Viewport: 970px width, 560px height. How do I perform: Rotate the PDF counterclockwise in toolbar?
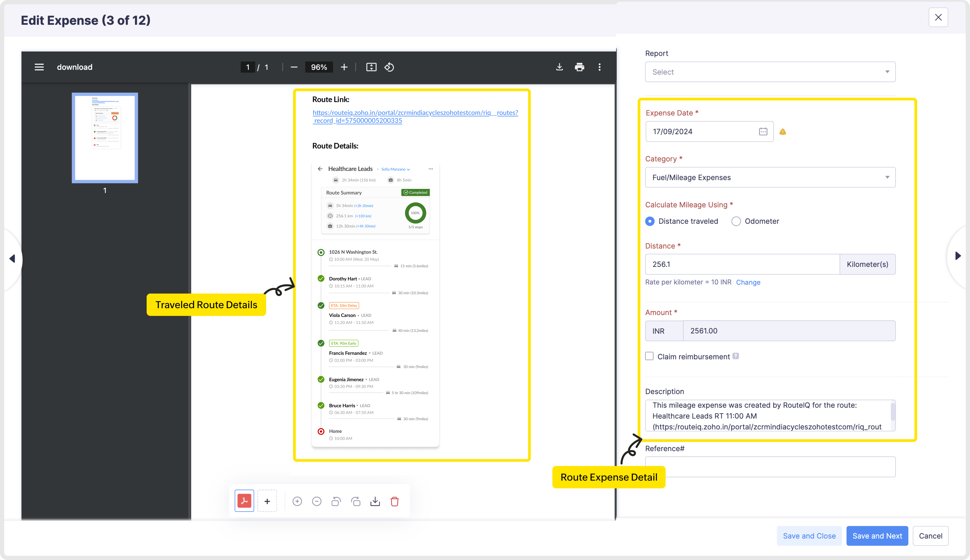pos(389,67)
